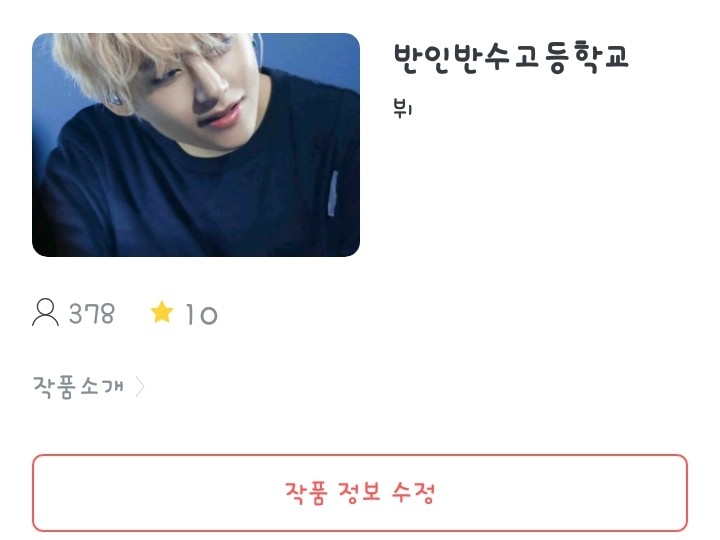Tap the red 작품 정보 수정 text
The height and width of the screenshot is (540, 720).
point(360,493)
